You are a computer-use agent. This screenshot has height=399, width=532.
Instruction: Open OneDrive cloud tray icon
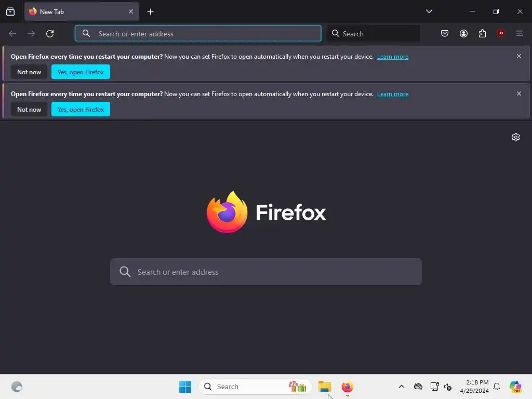418,387
